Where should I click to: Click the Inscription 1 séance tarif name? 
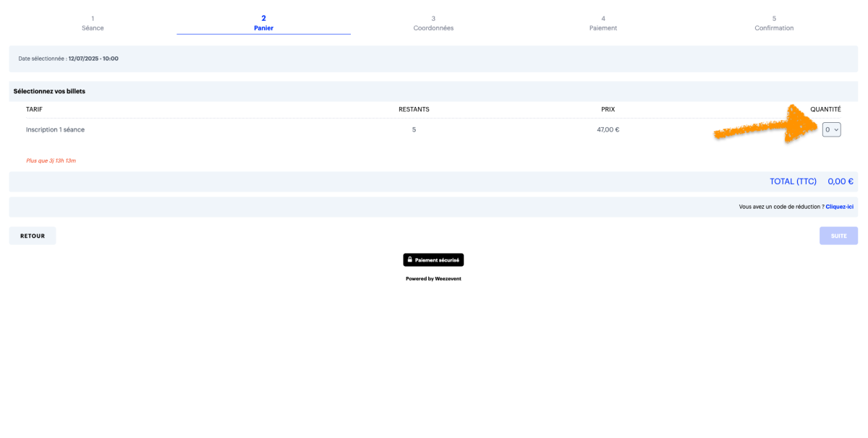(55, 129)
